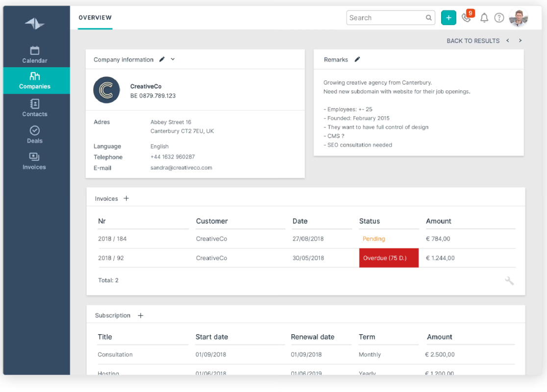Screen dimensions: 547x392
Task: Click the red Overdue (75 D.) status
Action: [x=389, y=258]
